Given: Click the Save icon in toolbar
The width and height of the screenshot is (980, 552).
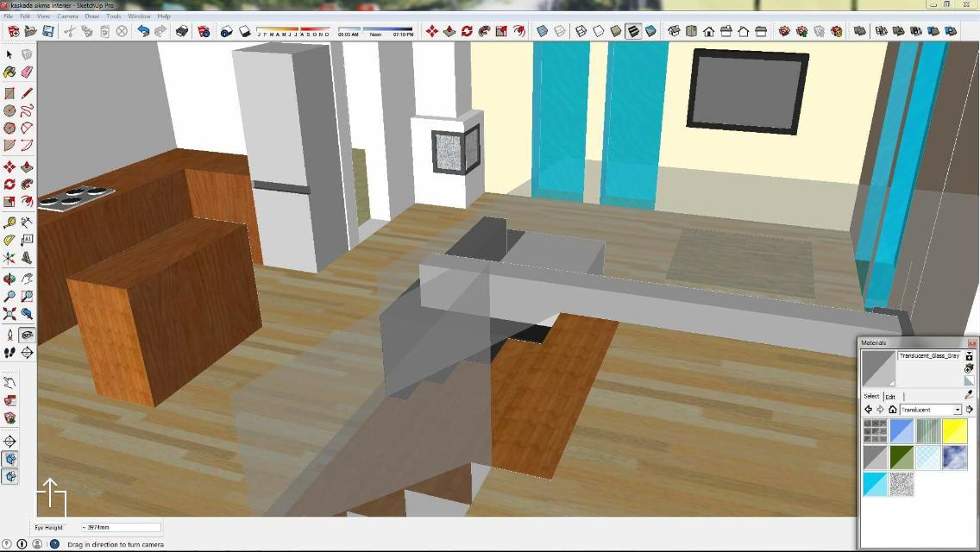Looking at the screenshot, I should 48,31.
